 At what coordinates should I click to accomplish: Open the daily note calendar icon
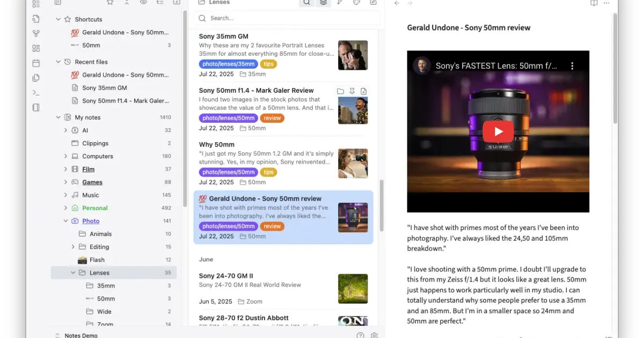point(36,63)
